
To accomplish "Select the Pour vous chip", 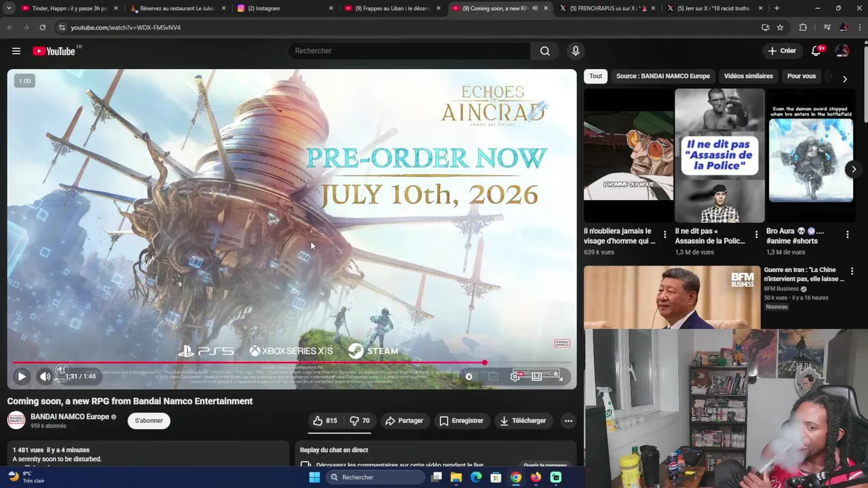I will click(x=802, y=76).
